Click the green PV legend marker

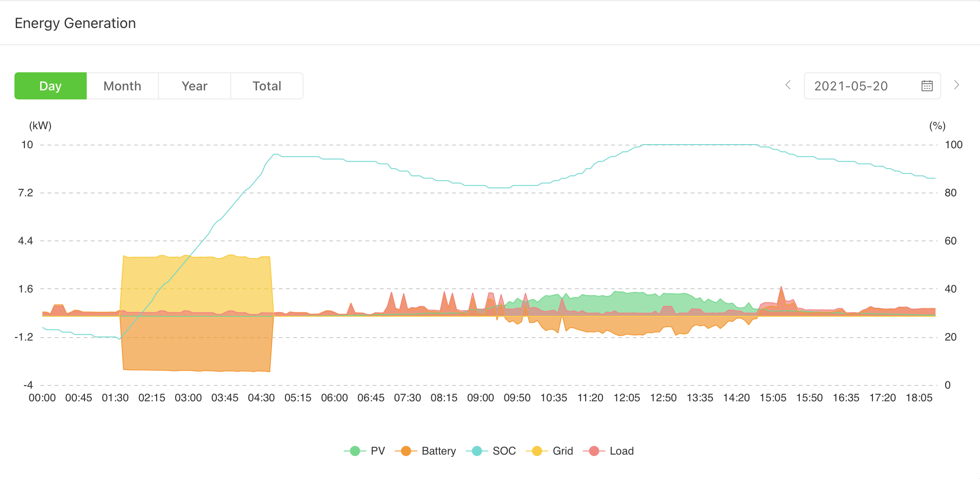(355, 451)
